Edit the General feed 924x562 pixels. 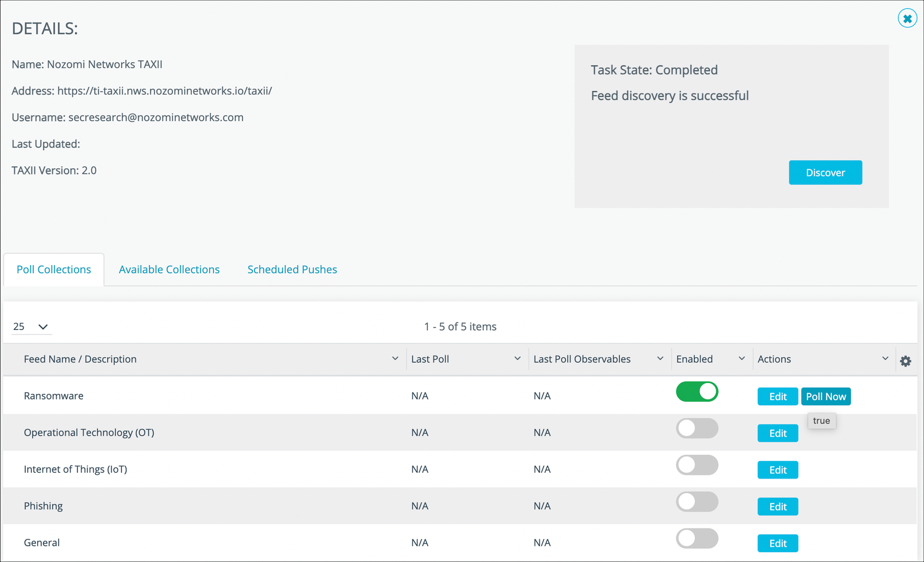point(778,543)
